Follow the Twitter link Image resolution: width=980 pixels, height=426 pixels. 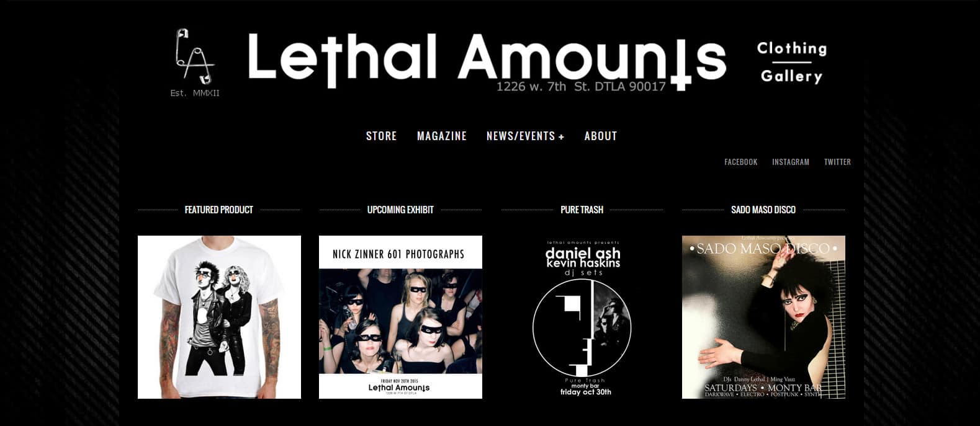click(x=837, y=162)
